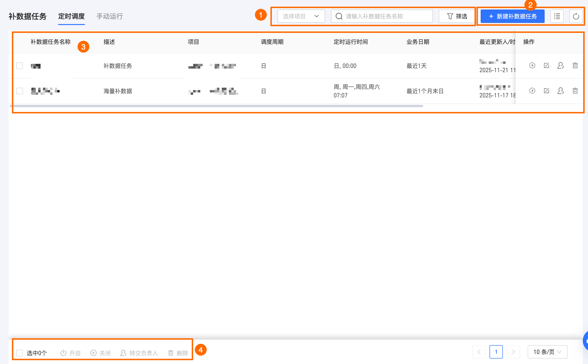This screenshot has width=588, height=364.
Task: Edit the 海量补数据 task row
Action: tap(546, 91)
